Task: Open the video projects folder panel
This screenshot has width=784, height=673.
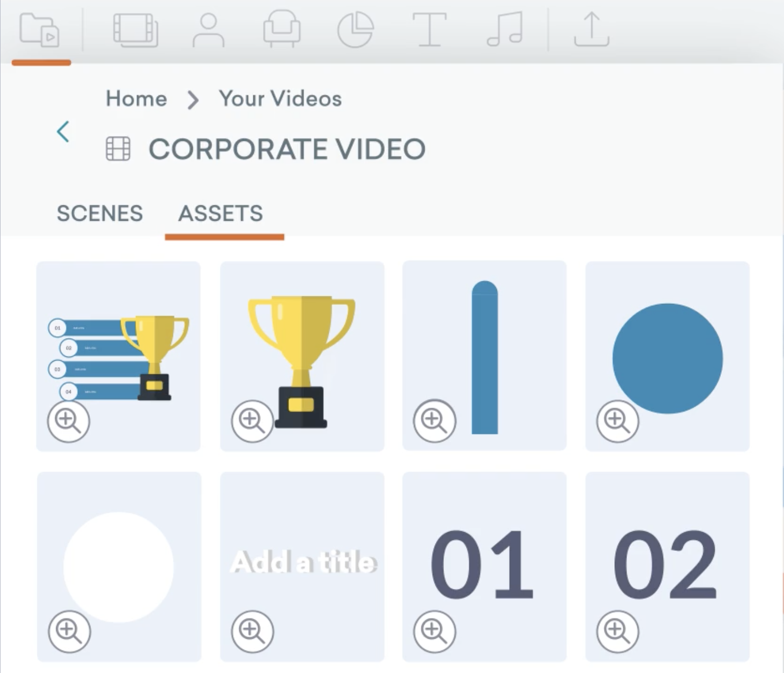Action: (41, 31)
